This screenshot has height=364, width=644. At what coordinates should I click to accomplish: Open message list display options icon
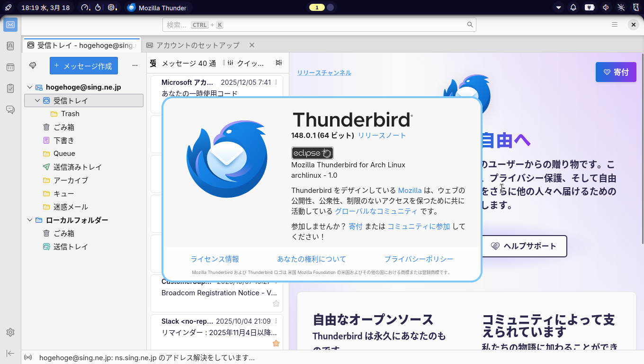coord(279,63)
